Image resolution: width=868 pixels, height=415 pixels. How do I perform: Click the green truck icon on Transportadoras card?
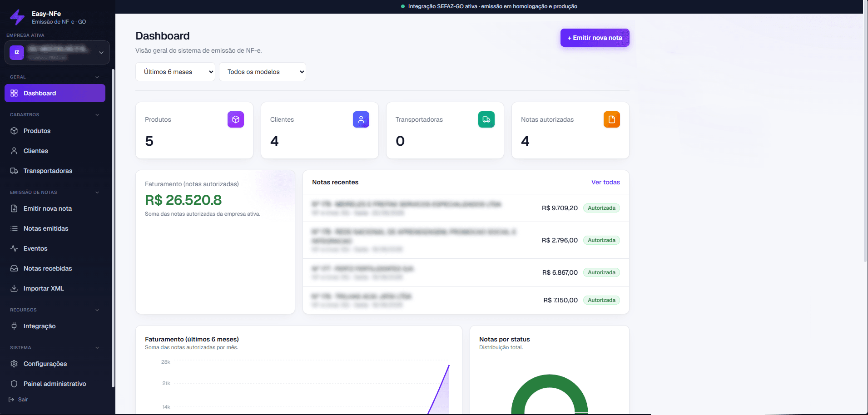486,119
